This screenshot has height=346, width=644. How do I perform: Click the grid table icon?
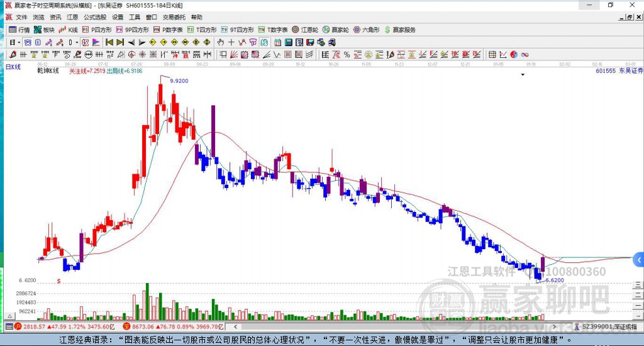[x=492, y=55]
